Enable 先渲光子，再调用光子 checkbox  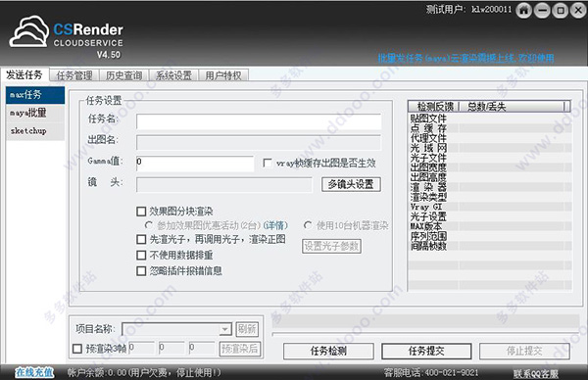141,240
